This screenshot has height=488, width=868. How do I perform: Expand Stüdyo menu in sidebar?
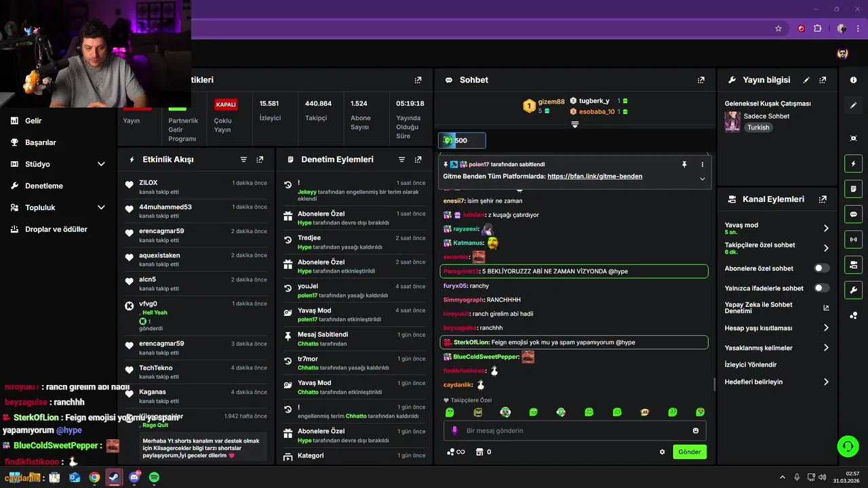pyautogui.click(x=101, y=164)
